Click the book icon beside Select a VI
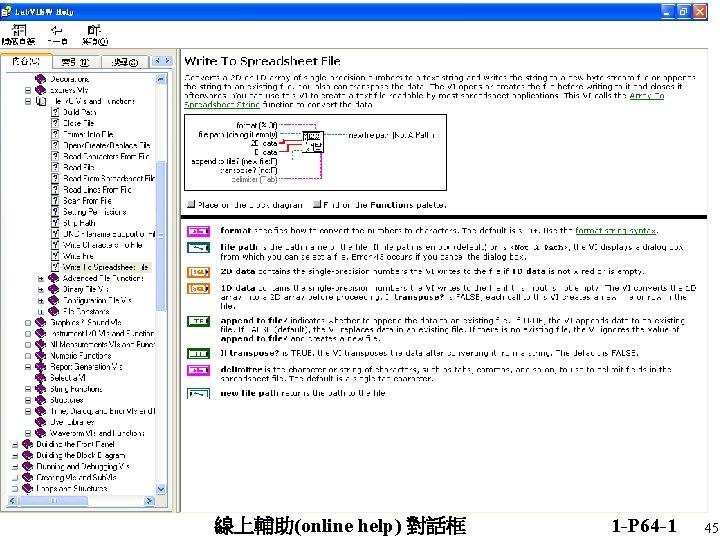The width and height of the screenshot is (720, 540). click(40, 377)
